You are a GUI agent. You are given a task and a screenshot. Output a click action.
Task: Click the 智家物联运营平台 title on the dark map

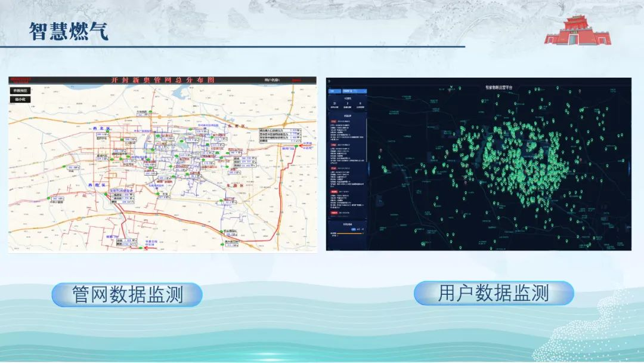[499, 87]
